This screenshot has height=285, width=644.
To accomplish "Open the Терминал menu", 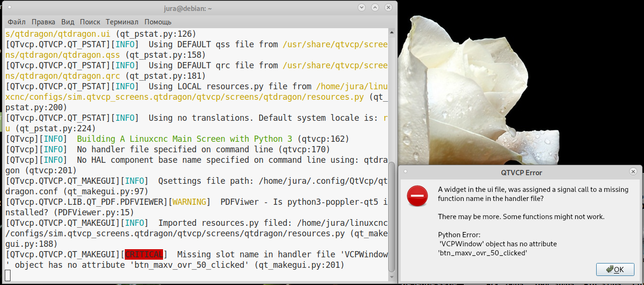I will click(x=122, y=22).
